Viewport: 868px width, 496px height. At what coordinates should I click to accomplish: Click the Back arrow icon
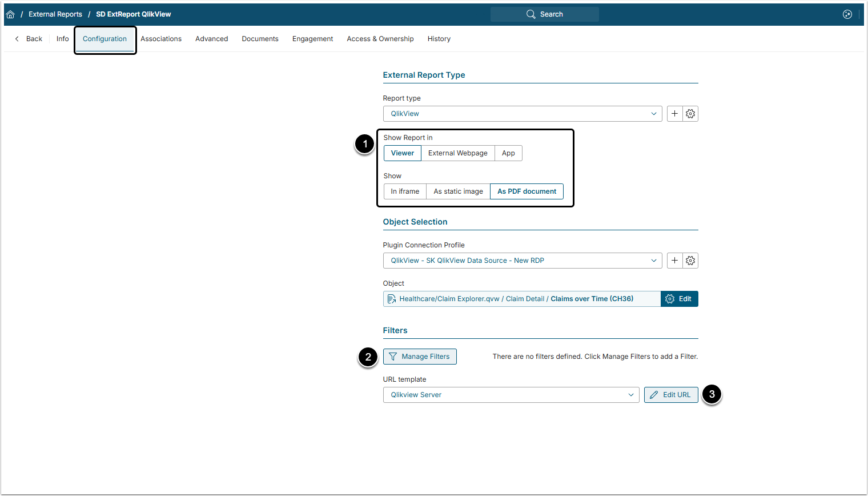(x=17, y=39)
